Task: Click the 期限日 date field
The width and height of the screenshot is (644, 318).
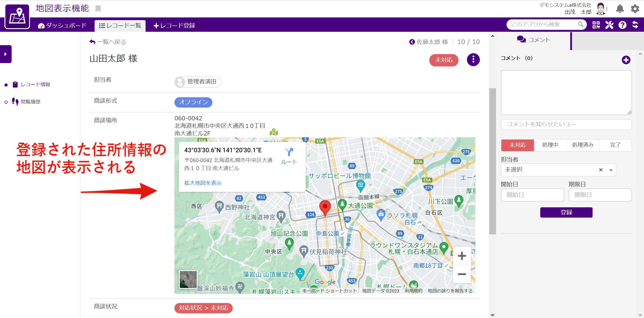Action: [600, 195]
